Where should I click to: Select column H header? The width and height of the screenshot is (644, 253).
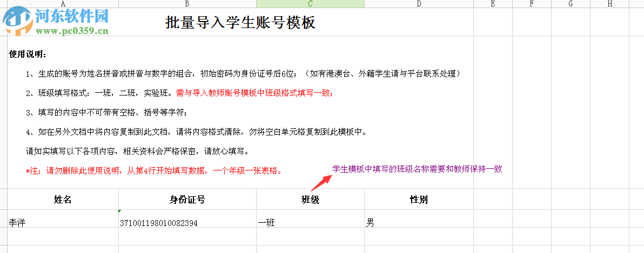[x=610, y=4]
